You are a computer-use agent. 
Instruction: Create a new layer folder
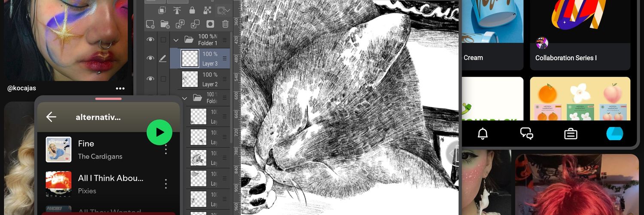(x=165, y=24)
